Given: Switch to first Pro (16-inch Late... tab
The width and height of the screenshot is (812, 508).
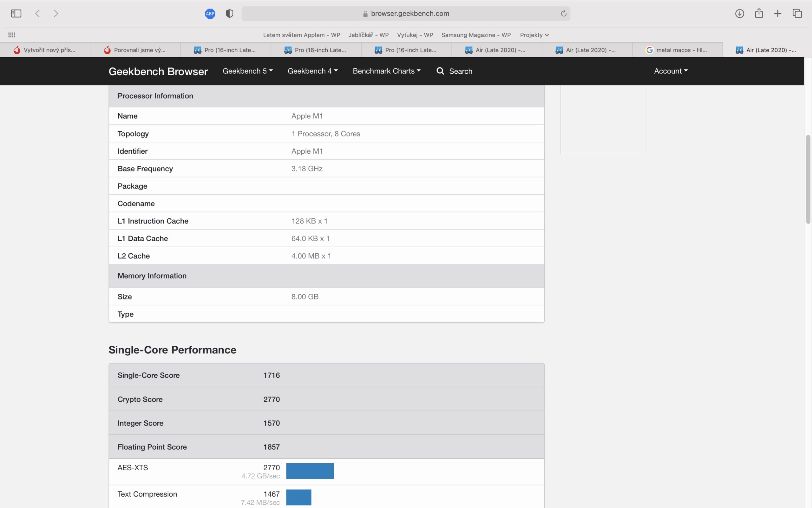Looking at the screenshot, I should [226, 50].
